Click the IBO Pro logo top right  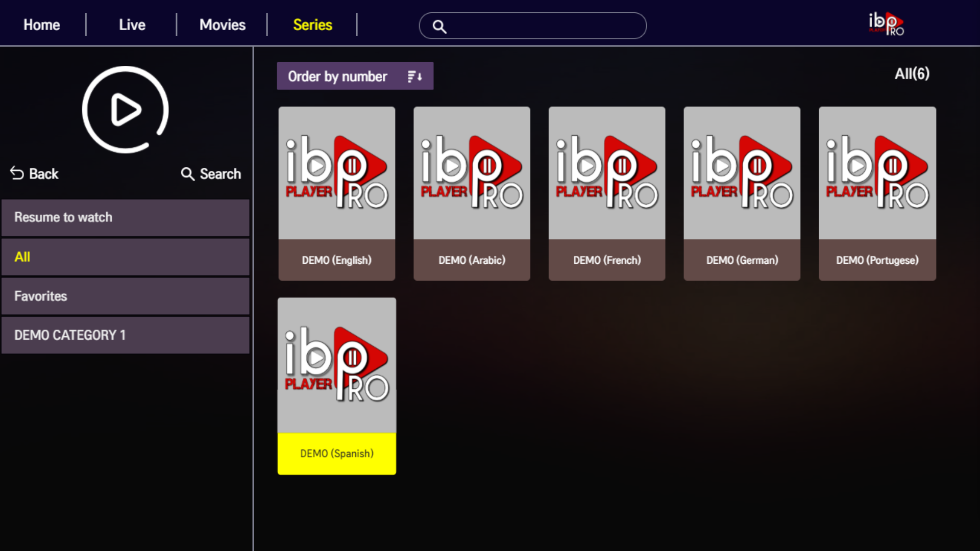coord(886,24)
